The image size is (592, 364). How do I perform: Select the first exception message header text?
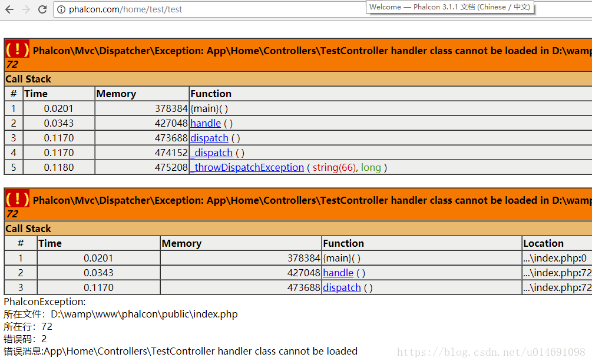pos(312,51)
